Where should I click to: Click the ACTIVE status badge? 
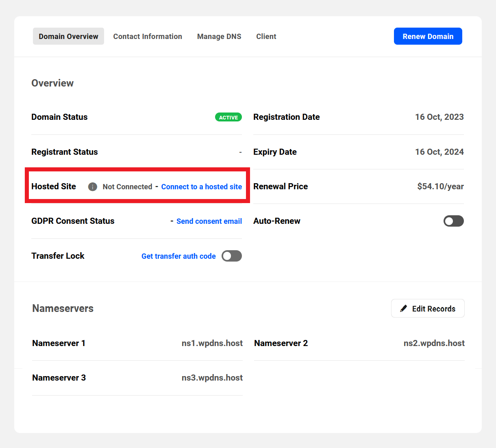coord(228,117)
